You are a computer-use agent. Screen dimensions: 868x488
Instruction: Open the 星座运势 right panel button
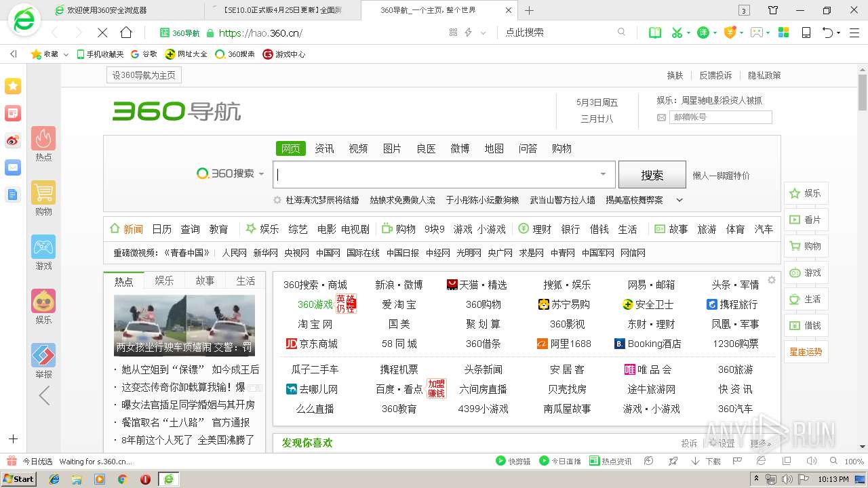click(806, 352)
